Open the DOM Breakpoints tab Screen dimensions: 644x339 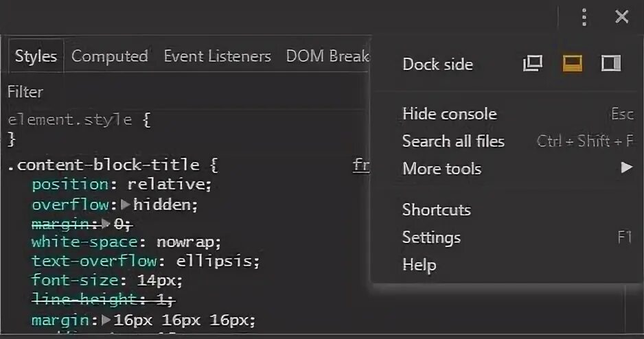pyautogui.click(x=327, y=56)
